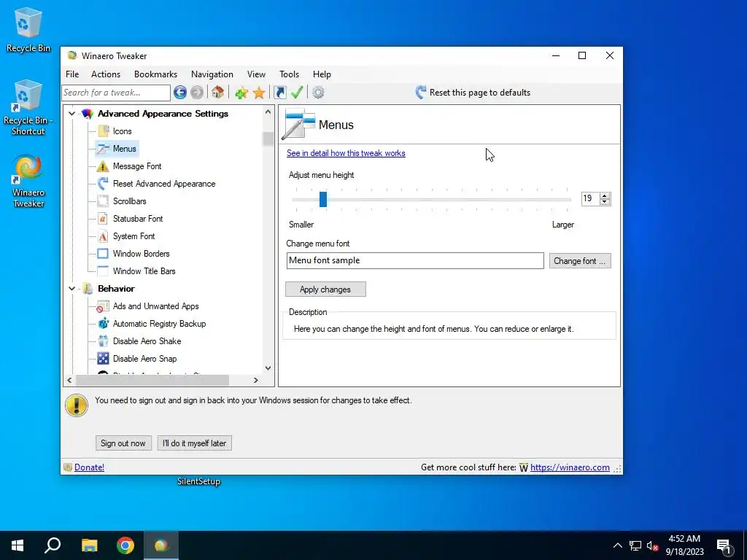
Task: Open the winaero.com link
Action: pyautogui.click(x=570, y=467)
